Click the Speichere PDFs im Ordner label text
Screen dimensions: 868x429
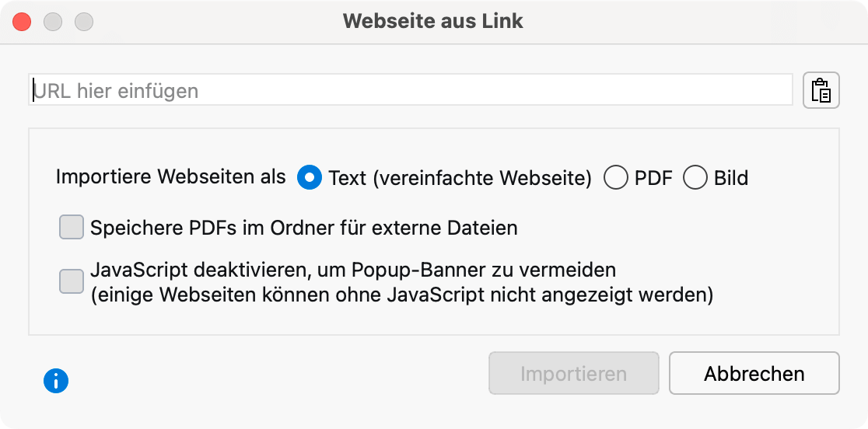[303, 228]
